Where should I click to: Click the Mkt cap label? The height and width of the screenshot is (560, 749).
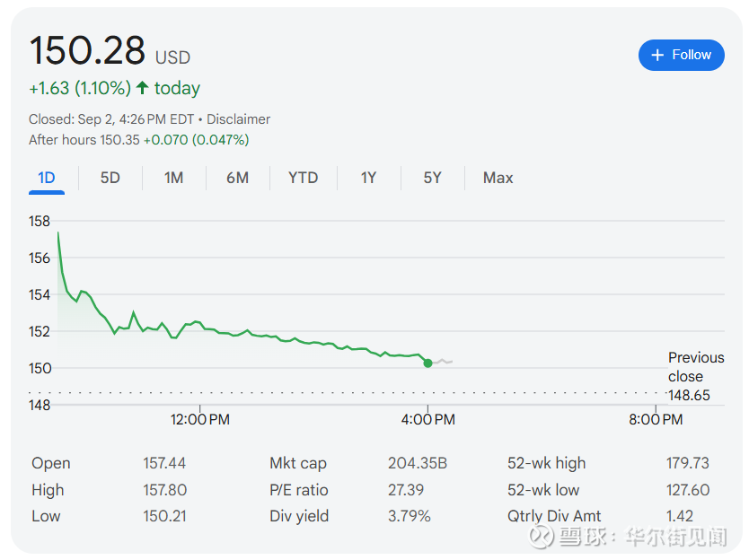[x=298, y=463]
